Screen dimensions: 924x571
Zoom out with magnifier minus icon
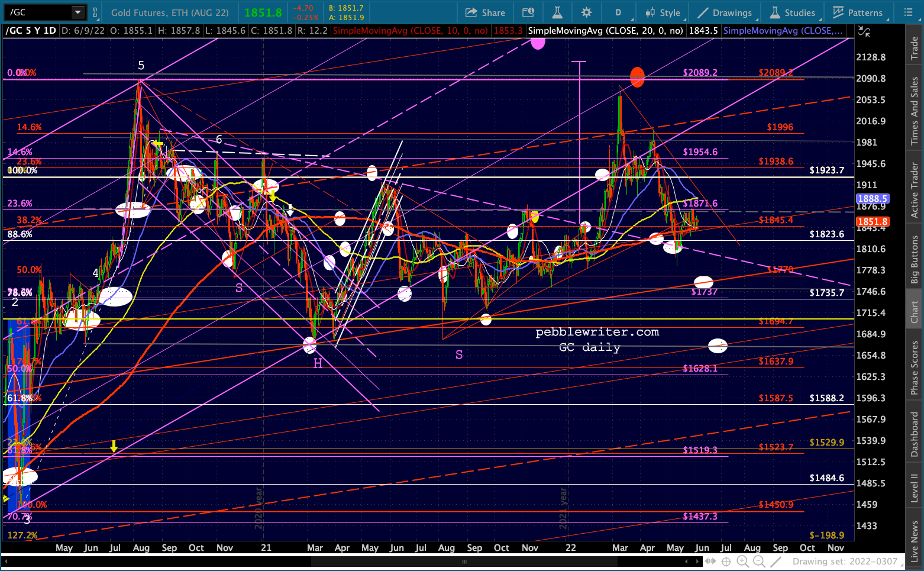pyautogui.click(x=759, y=561)
